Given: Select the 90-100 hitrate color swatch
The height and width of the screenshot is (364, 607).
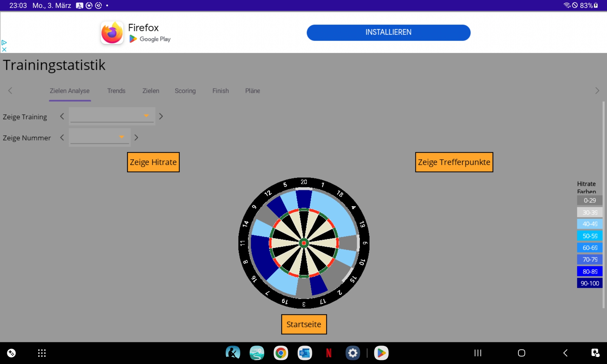Looking at the screenshot, I should (x=589, y=283).
